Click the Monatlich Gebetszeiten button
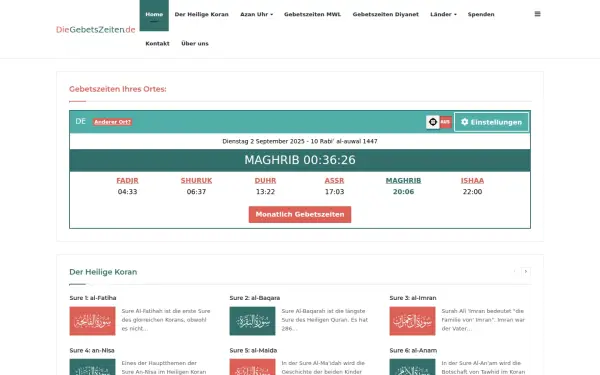Image resolution: width=600 pixels, height=375 pixels. pos(300,214)
